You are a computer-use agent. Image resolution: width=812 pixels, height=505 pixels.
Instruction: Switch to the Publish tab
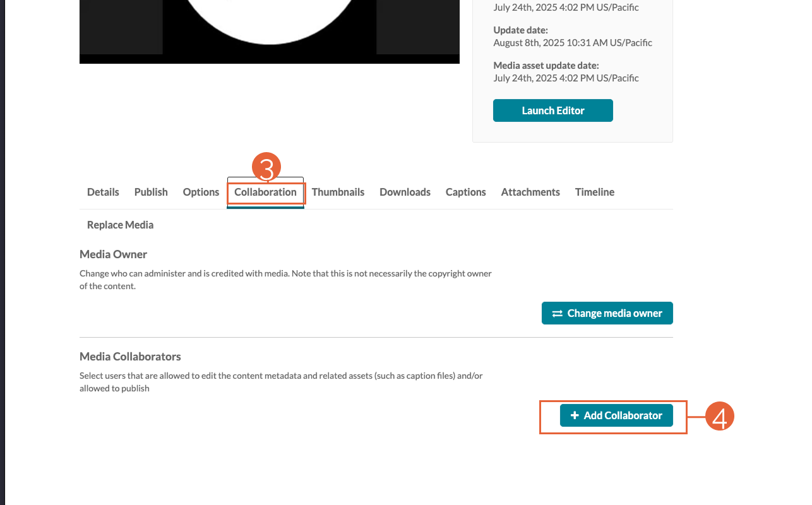[x=151, y=192]
